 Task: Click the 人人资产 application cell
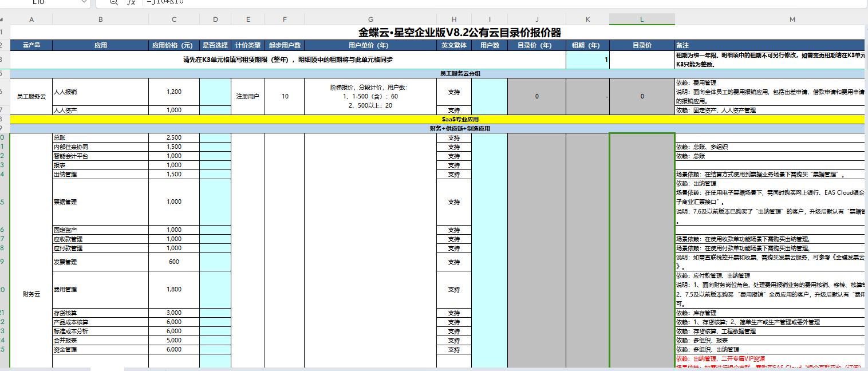click(x=100, y=110)
